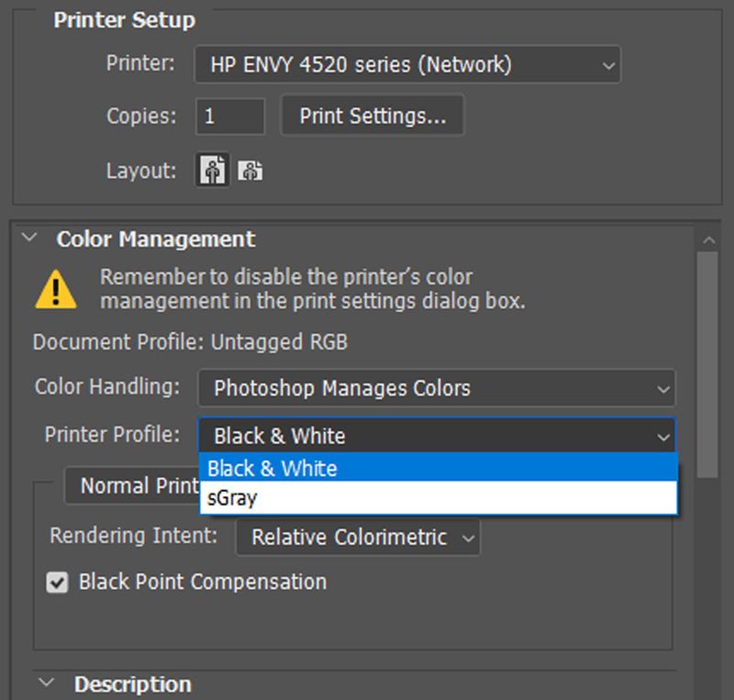Image resolution: width=734 pixels, height=700 pixels.
Task: Click the Document Profile Untagged RGB text
Action: coord(190,342)
